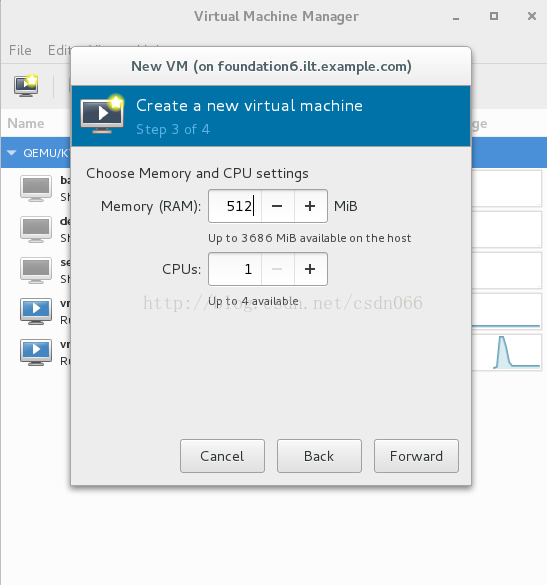Click the 'Up to 3686 MiB available' text
The width and height of the screenshot is (547, 585).
click(310, 238)
